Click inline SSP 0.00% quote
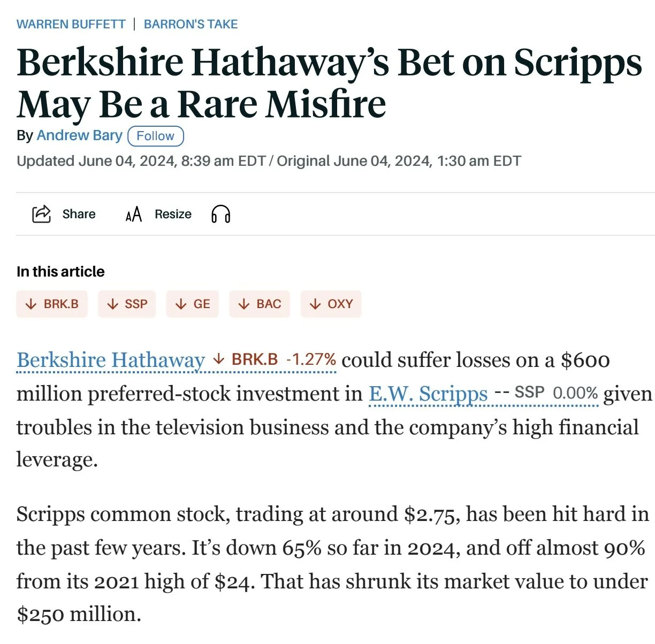Image resolution: width=655 pixels, height=644 pixels. [546, 393]
